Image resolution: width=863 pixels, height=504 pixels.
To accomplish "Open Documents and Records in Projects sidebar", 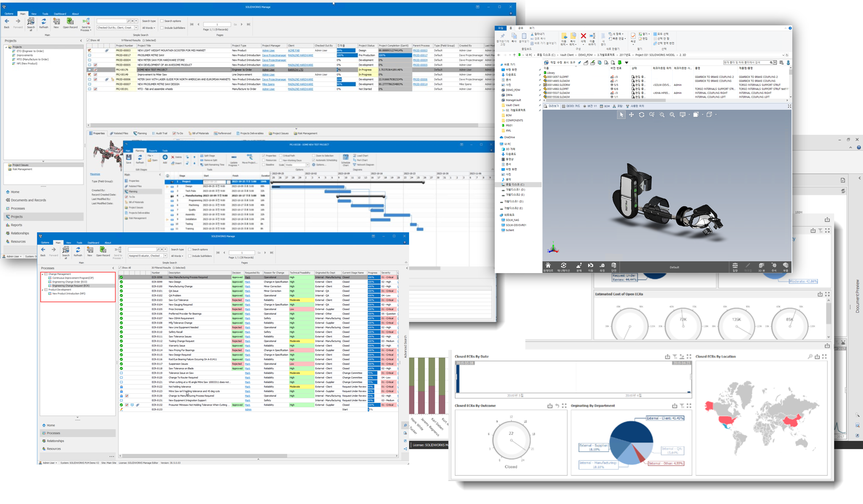I will click(28, 200).
